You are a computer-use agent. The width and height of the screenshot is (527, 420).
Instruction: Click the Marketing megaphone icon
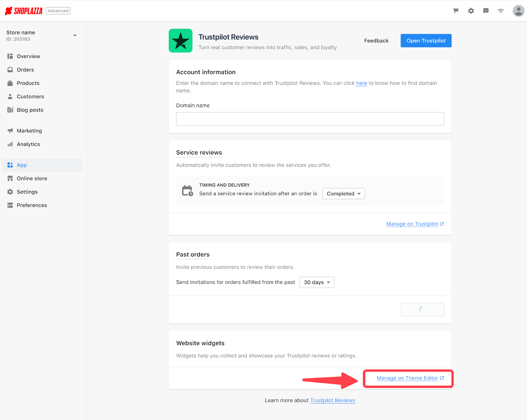pos(10,131)
